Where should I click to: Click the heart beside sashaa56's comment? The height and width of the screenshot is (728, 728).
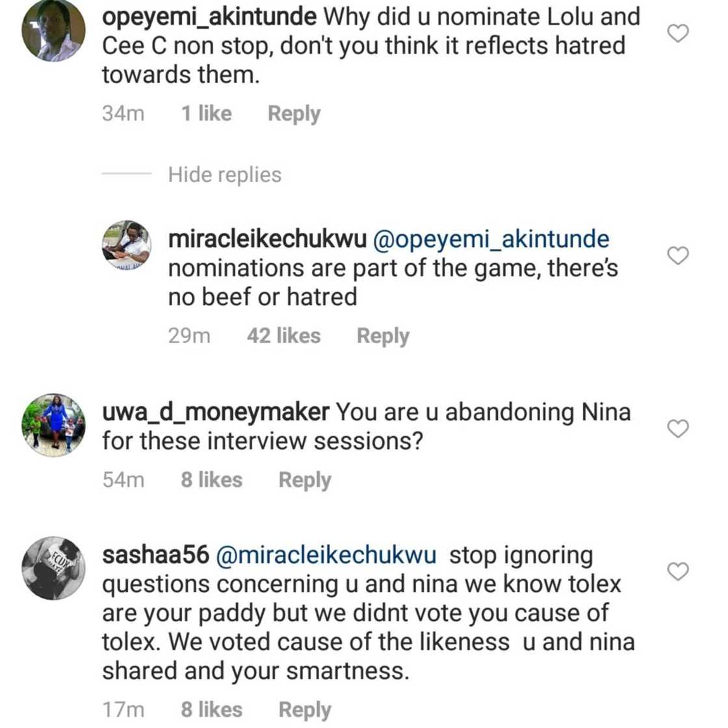tap(678, 571)
